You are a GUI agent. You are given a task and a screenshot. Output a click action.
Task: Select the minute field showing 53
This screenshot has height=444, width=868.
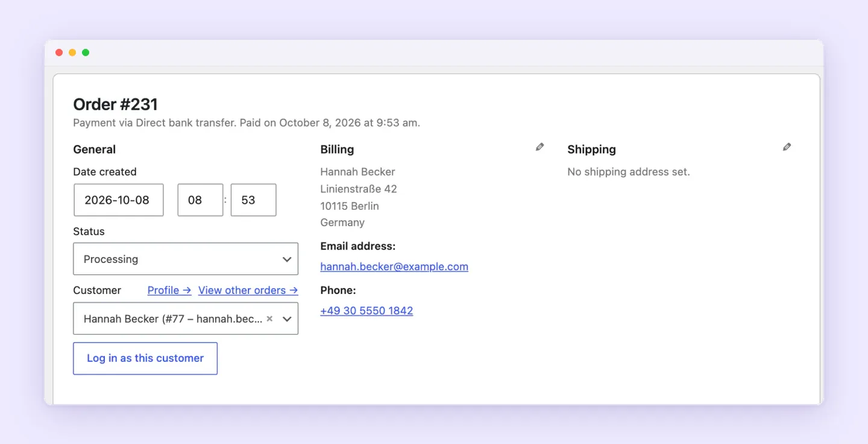coord(253,200)
